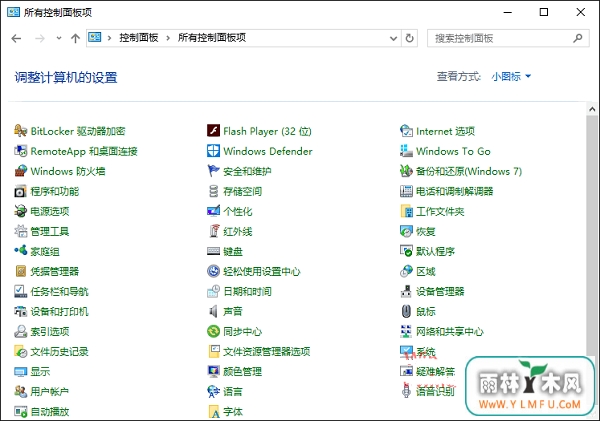The width and height of the screenshot is (600, 421).
Task: Click the Flash Player (32 位) icon
Action: coord(214,131)
